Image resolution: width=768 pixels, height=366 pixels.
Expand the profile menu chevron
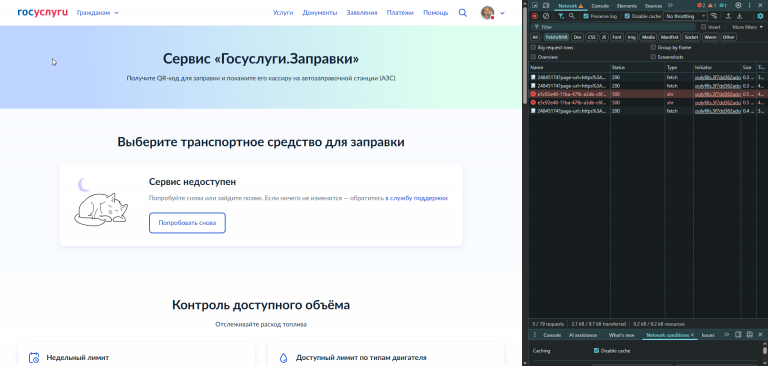point(502,13)
